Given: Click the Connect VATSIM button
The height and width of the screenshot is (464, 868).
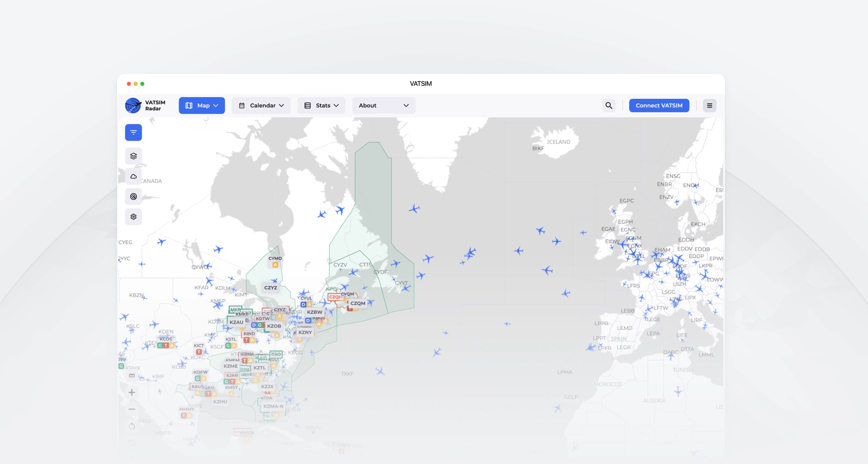Looking at the screenshot, I should coord(659,105).
